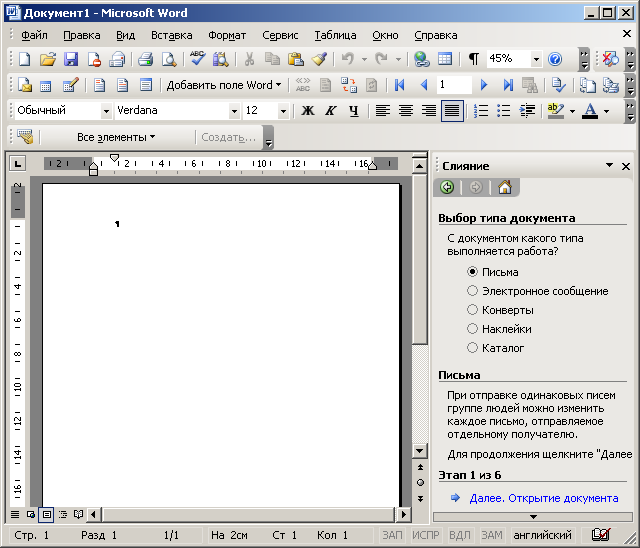Viewport: 640px width, 548px height.
Task: Toggle italic К formatting
Action: point(331,111)
